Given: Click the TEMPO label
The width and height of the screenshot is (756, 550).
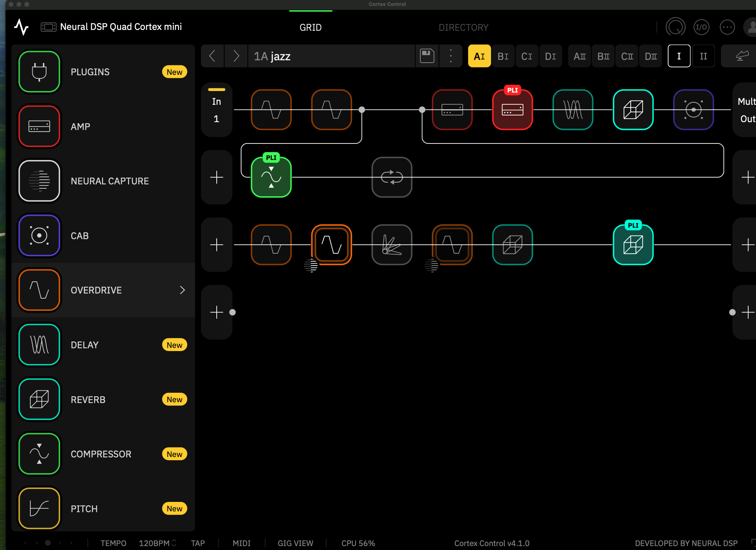Looking at the screenshot, I should click(x=113, y=543).
